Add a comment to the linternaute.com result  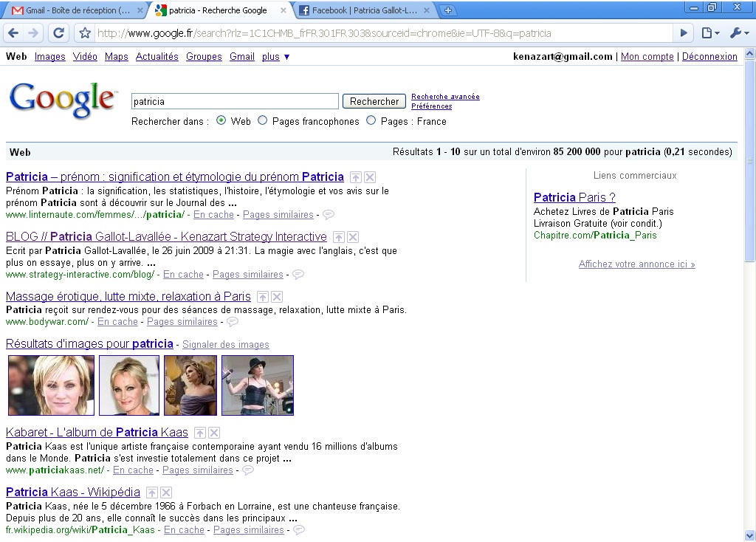click(329, 215)
